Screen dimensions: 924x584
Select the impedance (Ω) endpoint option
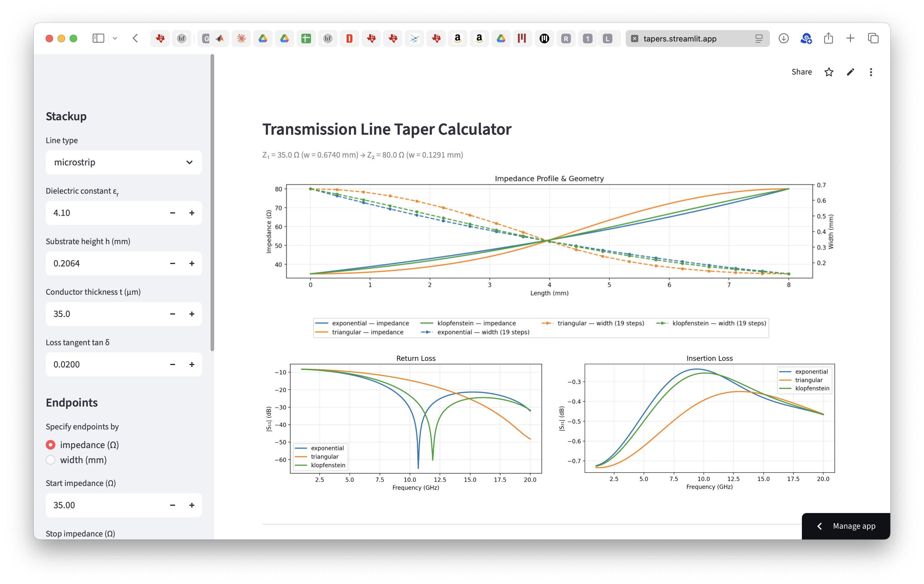pos(51,445)
